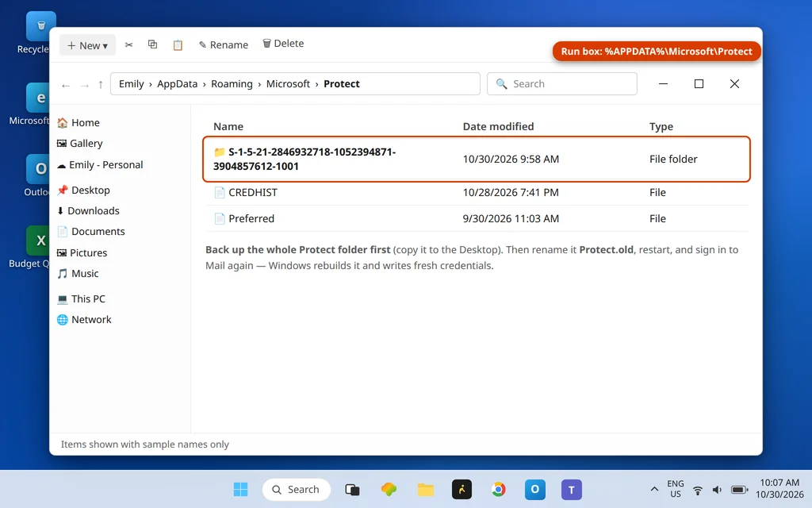Sort by the Date modified column header

(x=498, y=126)
